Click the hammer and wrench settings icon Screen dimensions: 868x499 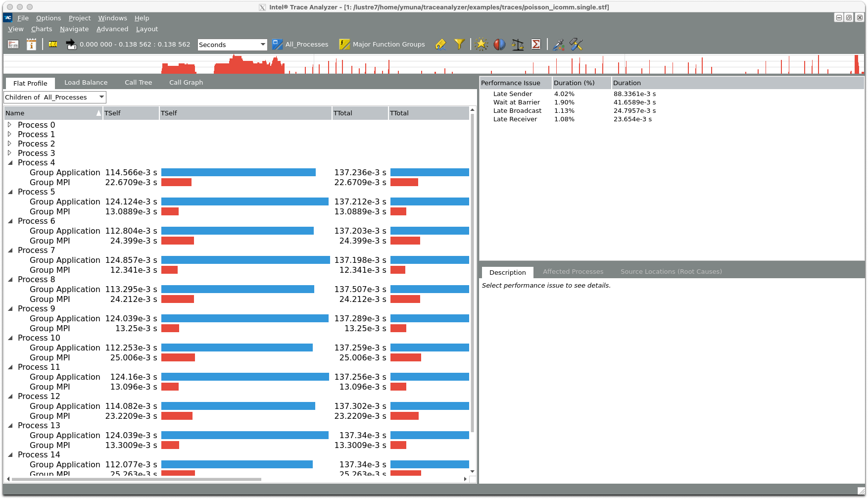point(576,45)
